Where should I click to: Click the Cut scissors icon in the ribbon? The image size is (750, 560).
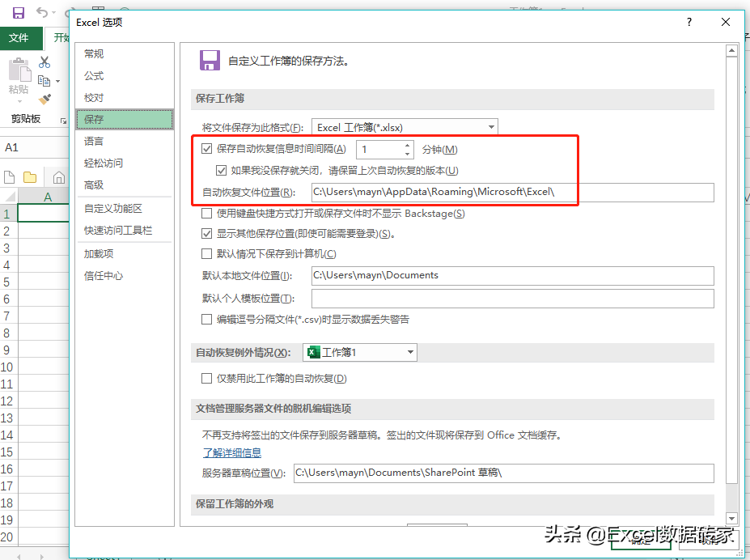tap(44, 62)
